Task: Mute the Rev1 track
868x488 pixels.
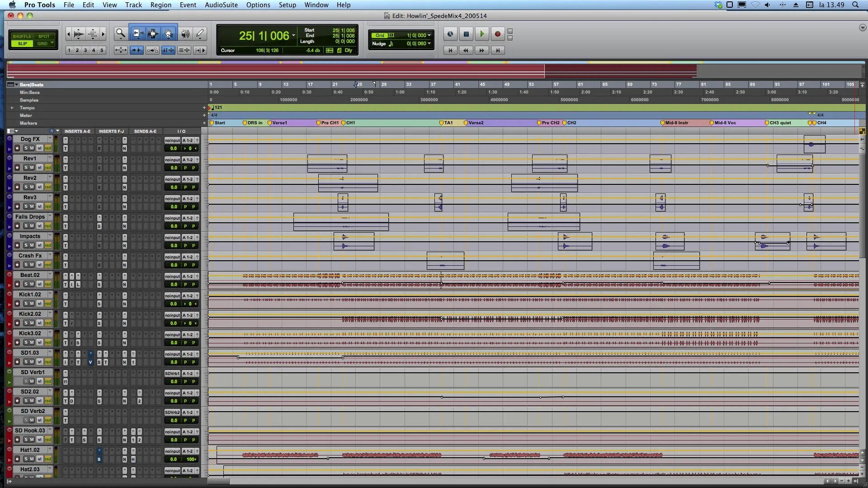Action: click(x=32, y=168)
